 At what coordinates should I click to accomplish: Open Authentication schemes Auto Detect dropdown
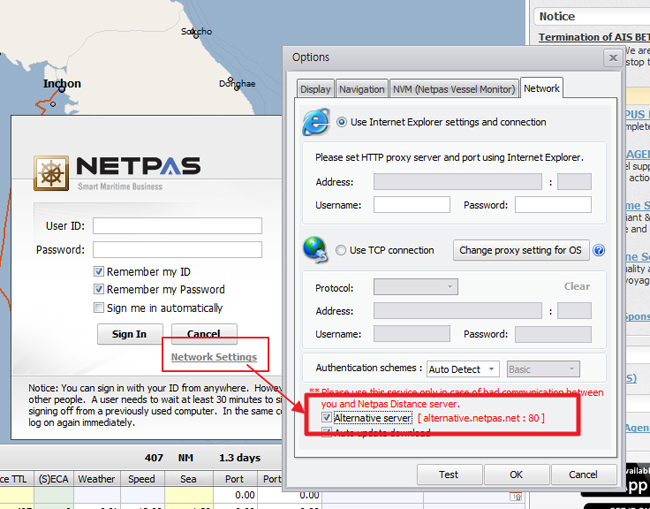click(462, 369)
